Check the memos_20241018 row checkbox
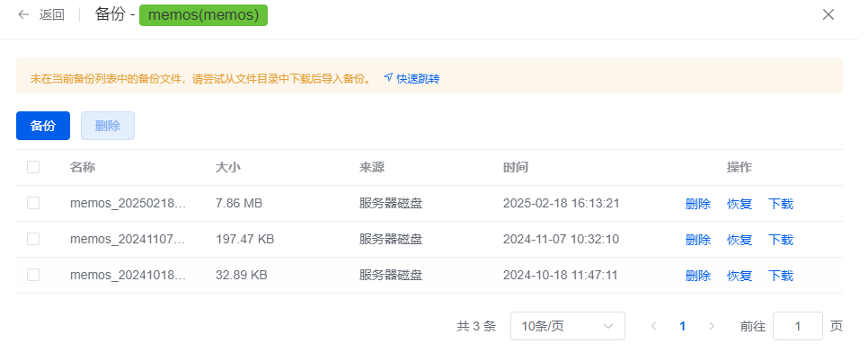The height and width of the screenshot is (352, 868). (x=33, y=275)
